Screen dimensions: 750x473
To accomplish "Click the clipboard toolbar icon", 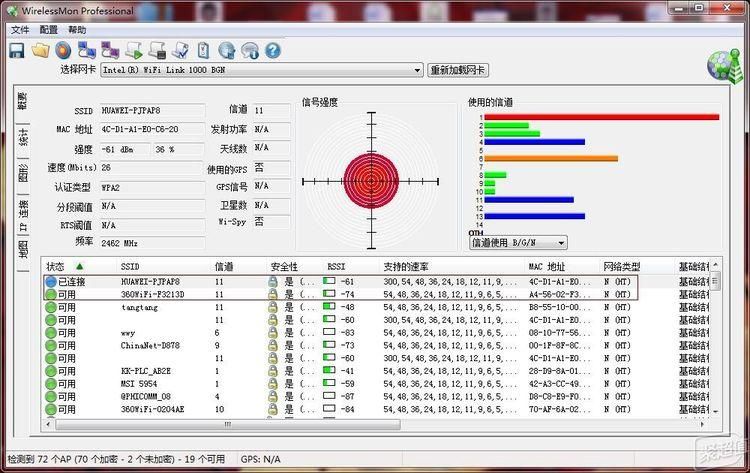I will (204, 50).
